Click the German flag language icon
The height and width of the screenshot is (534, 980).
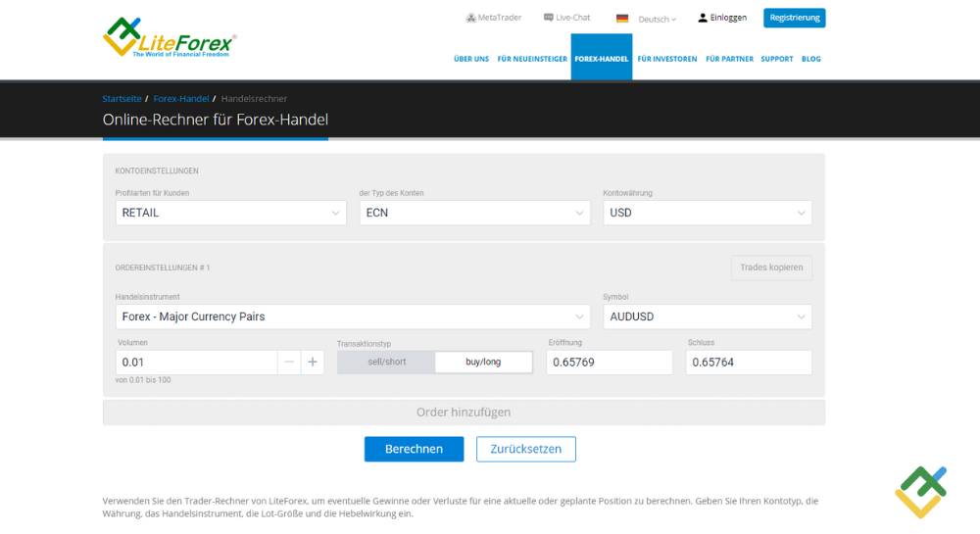point(622,19)
